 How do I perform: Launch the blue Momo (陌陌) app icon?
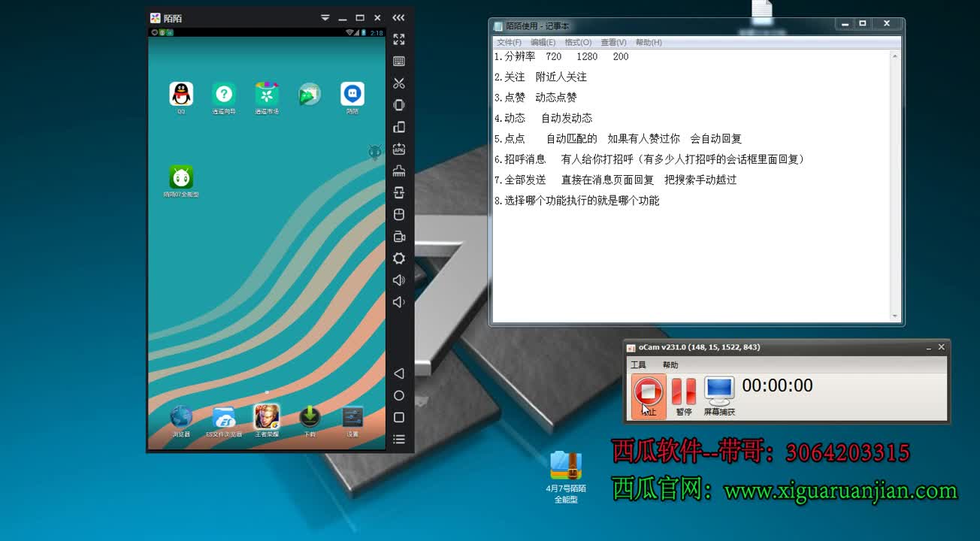tap(352, 95)
